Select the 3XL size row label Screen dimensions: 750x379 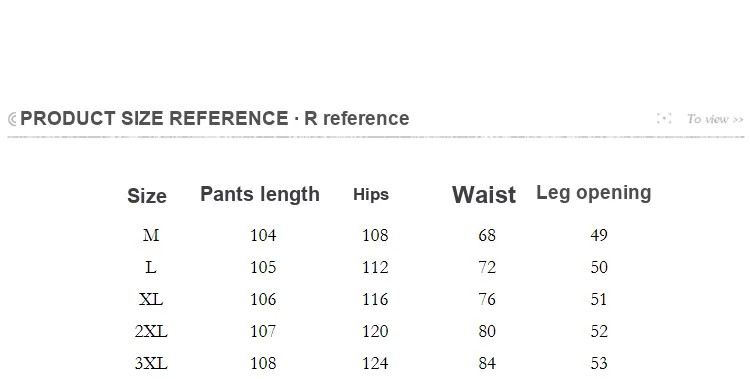click(151, 363)
